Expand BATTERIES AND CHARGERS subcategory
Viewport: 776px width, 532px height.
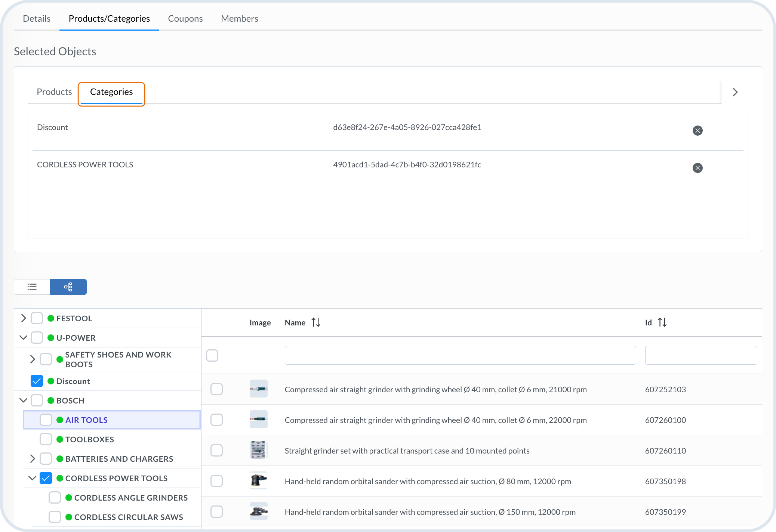[x=33, y=459]
